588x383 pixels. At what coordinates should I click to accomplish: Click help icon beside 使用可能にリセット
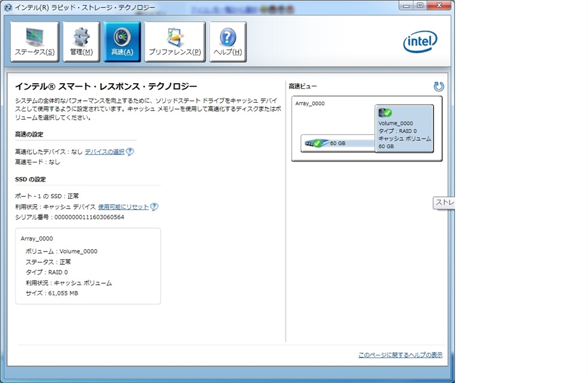(154, 207)
